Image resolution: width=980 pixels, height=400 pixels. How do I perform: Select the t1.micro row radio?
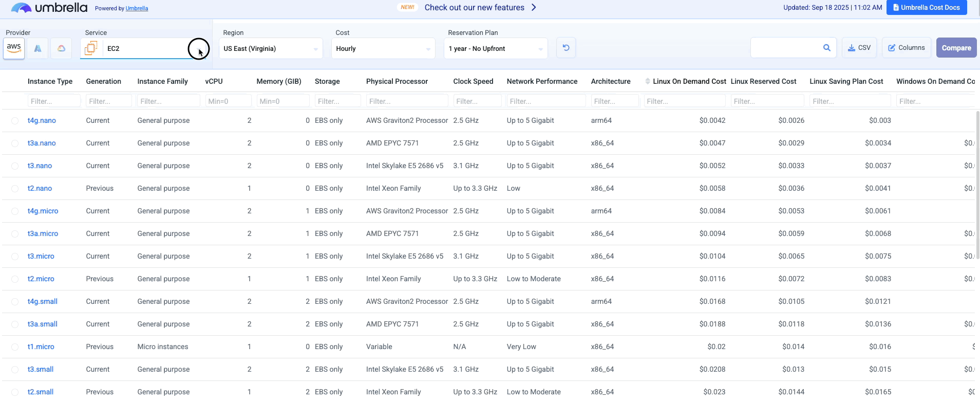point(15,347)
